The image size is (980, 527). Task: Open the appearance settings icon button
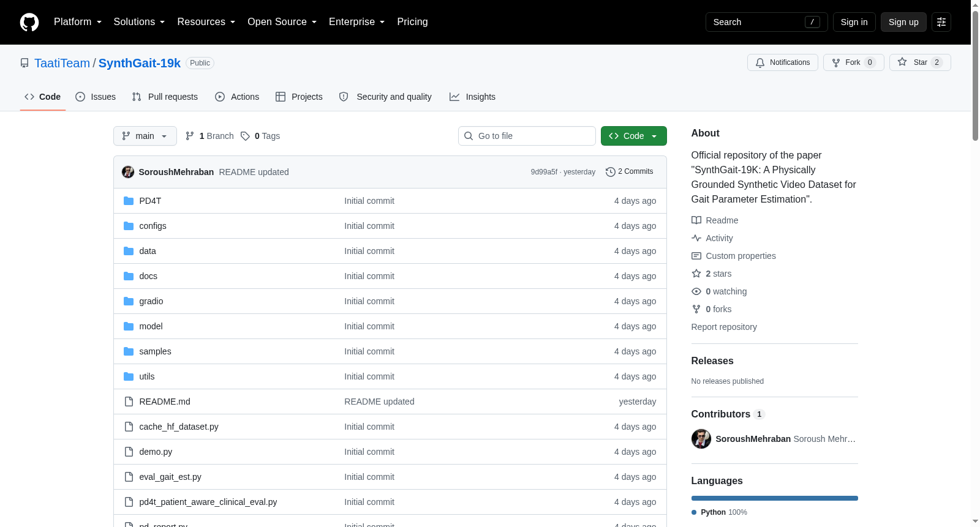click(941, 22)
